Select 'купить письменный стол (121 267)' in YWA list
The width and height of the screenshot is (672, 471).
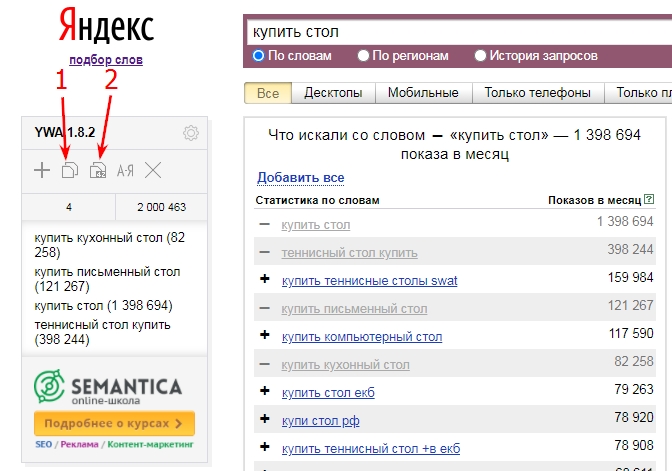107,279
